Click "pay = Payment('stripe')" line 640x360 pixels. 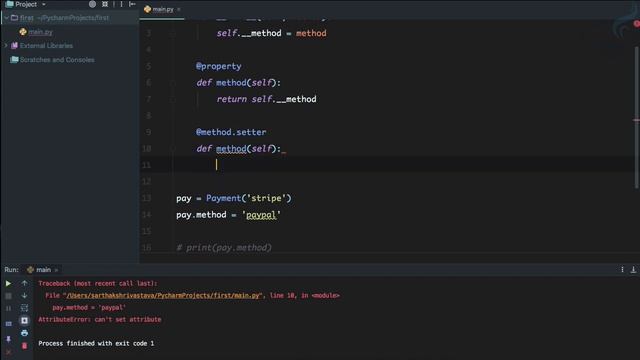(234, 198)
